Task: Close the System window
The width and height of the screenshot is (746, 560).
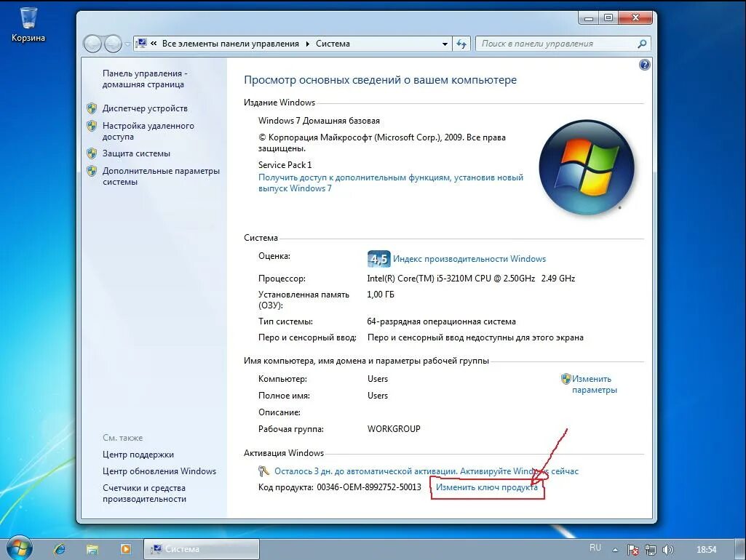Action: point(635,18)
